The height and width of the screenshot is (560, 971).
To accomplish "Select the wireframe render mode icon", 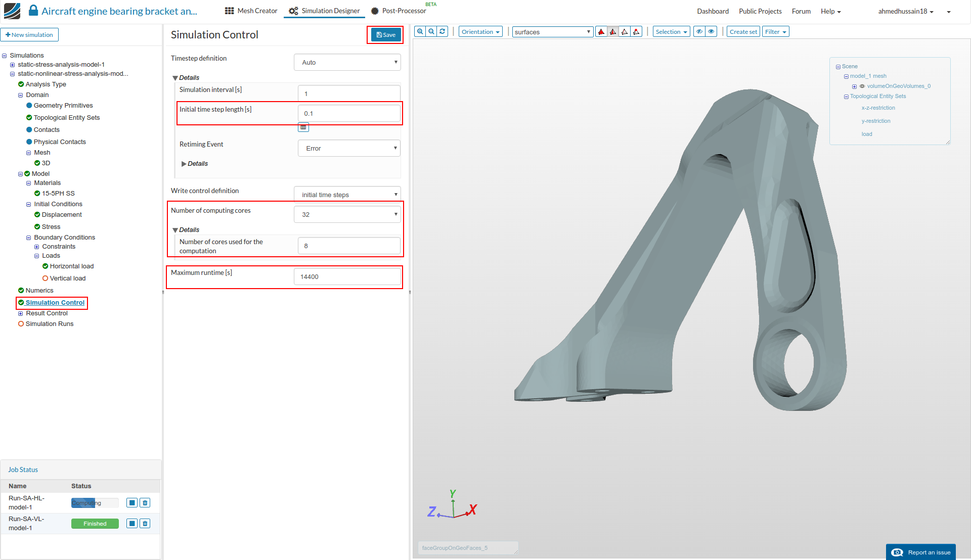I will point(625,32).
